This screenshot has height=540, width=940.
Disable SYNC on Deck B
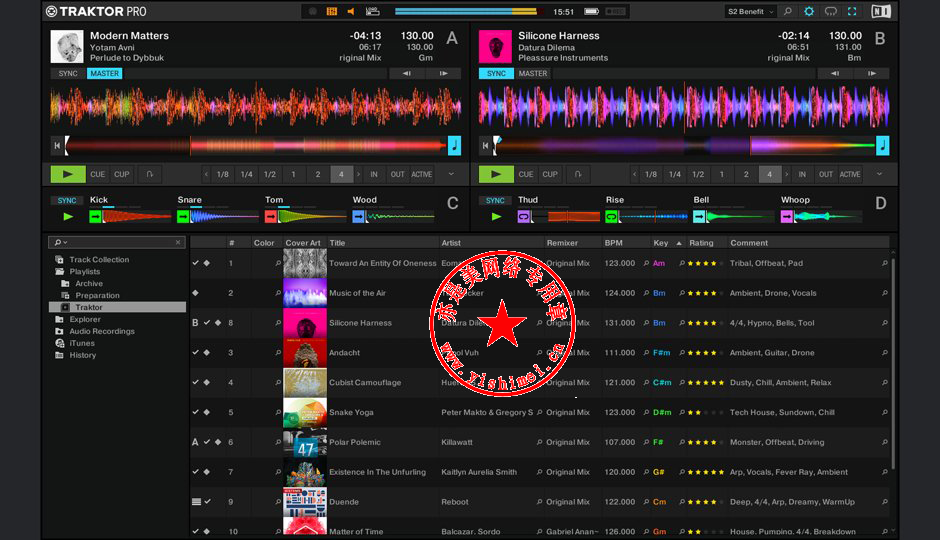click(496, 73)
